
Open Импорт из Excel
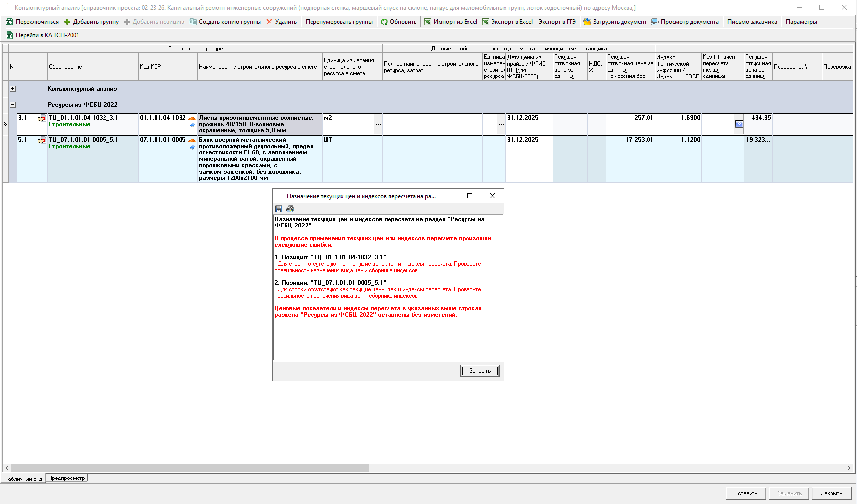(450, 22)
